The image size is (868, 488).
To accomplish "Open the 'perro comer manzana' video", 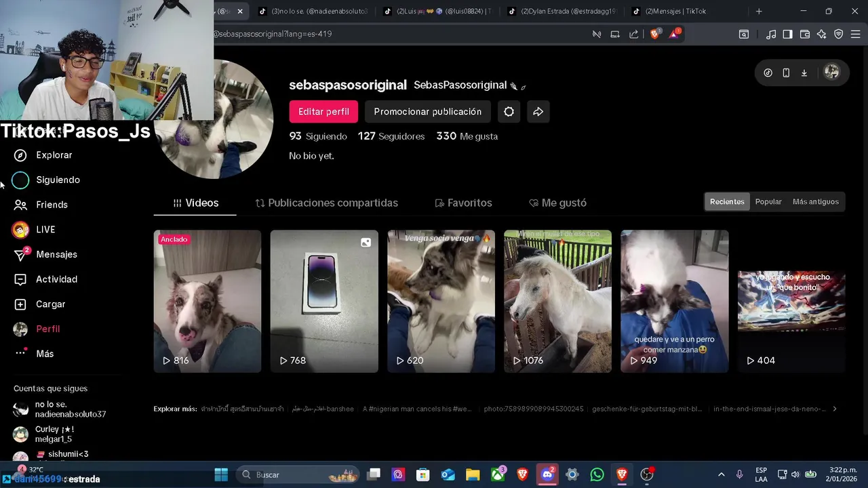I will [x=675, y=302].
